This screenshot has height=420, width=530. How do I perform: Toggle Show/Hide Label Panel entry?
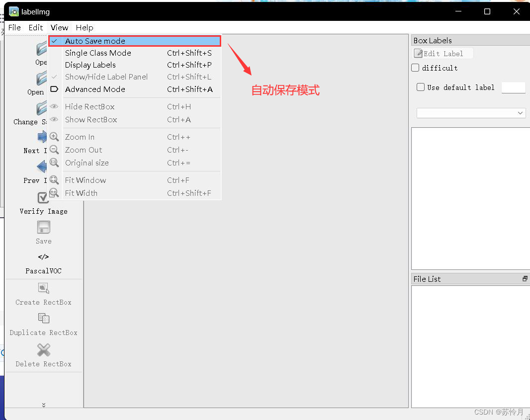[x=135, y=77]
